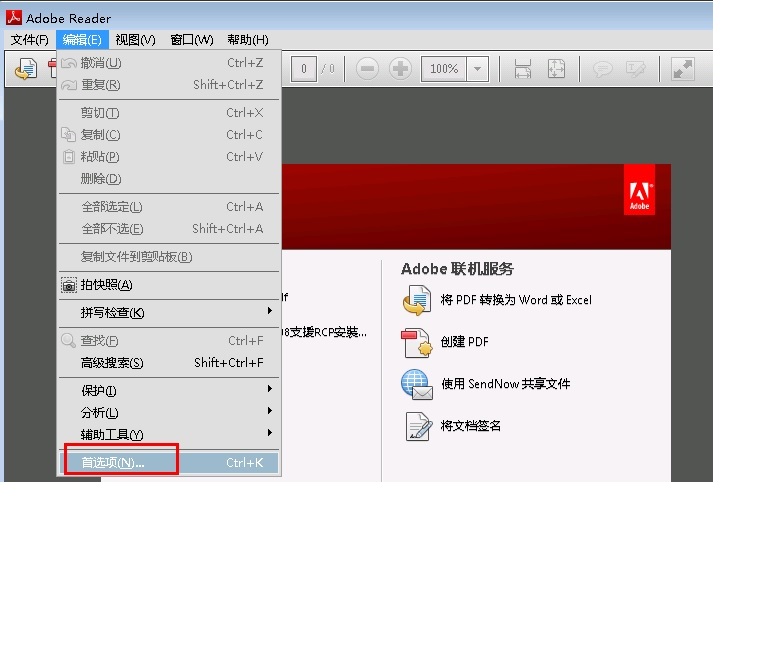The width and height of the screenshot is (783, 653).
Task: Click the zoom in plus icon
Action: 400,69
